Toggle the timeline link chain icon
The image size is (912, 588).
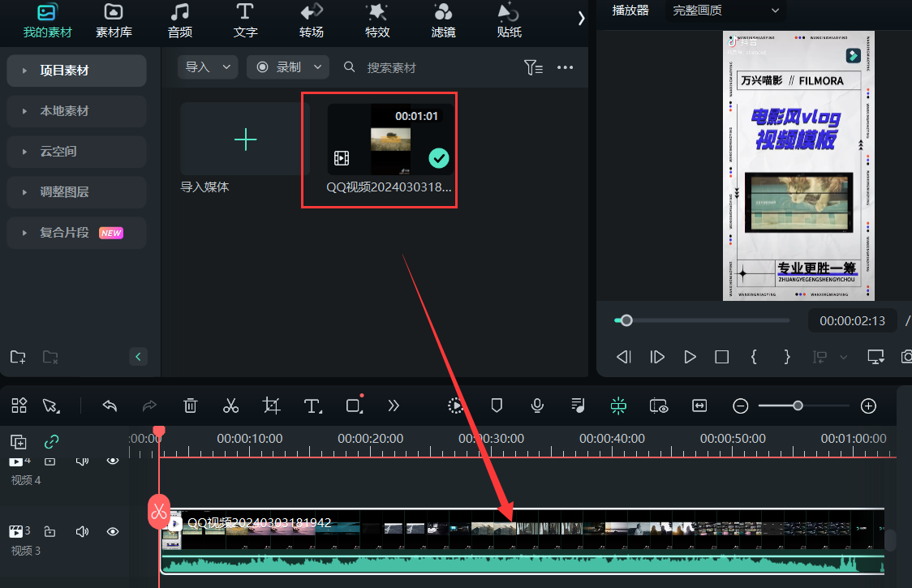coord(52,442)
